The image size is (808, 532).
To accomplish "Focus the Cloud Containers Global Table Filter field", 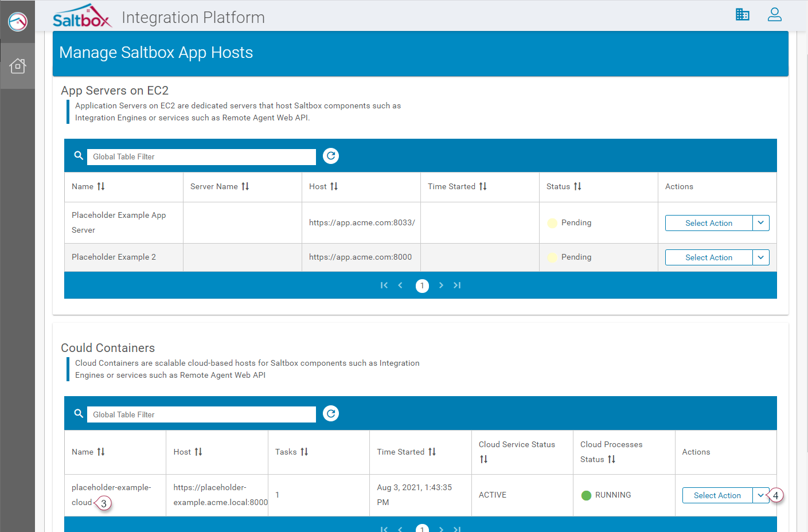I will coord(201,414).
